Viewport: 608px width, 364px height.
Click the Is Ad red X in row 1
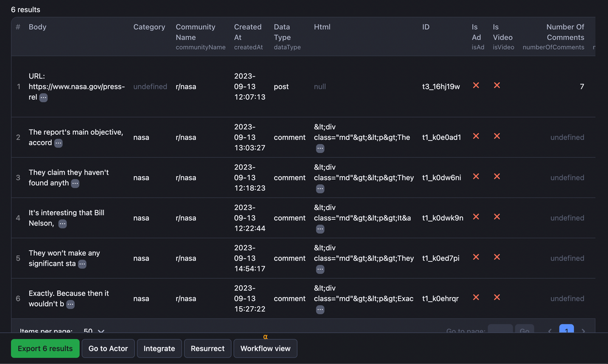pos(476,86)
